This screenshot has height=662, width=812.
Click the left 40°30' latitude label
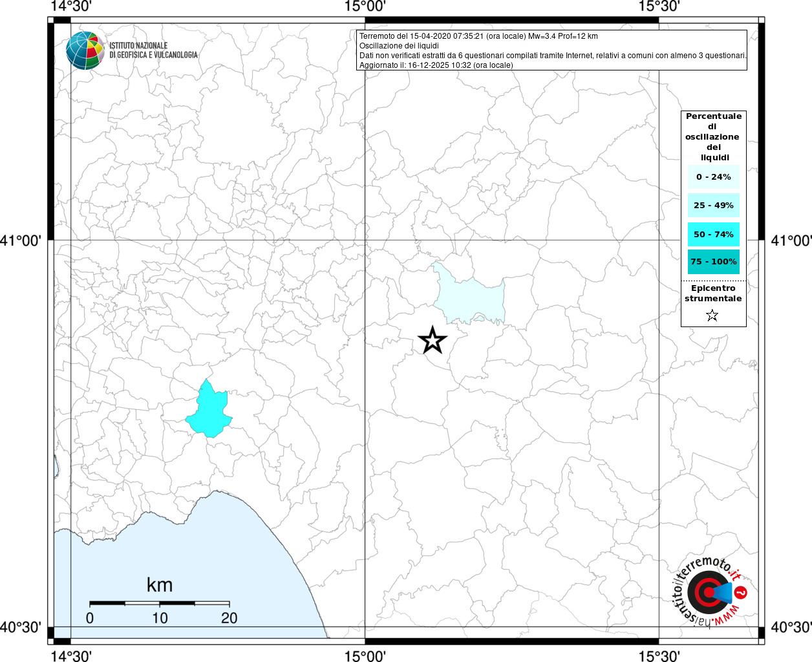[21, 627]
